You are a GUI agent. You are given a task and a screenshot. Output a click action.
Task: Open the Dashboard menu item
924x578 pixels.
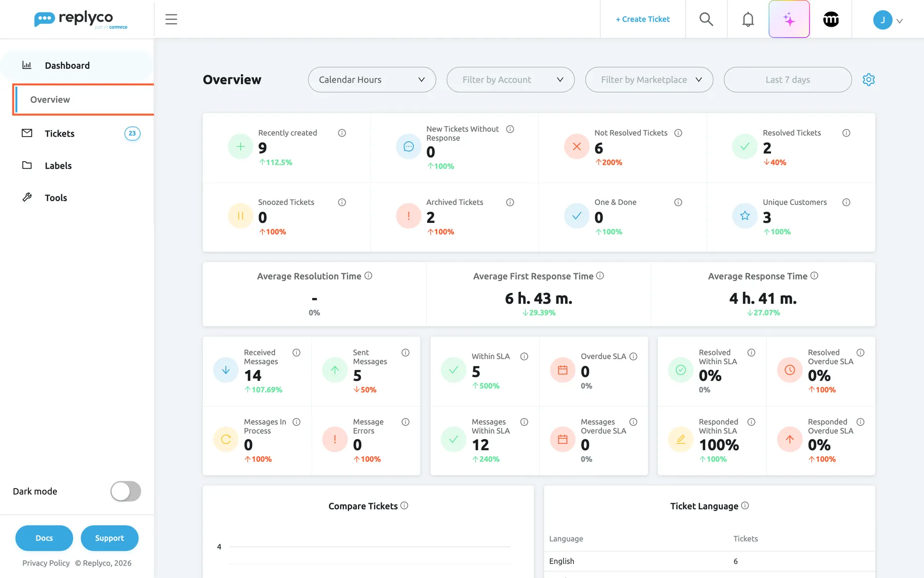coord(77,65)
